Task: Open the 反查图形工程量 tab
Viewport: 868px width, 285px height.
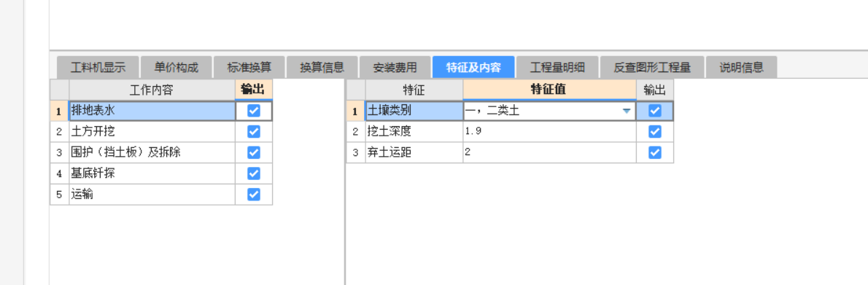Action: pyautogui.click(x=652, y=68)
